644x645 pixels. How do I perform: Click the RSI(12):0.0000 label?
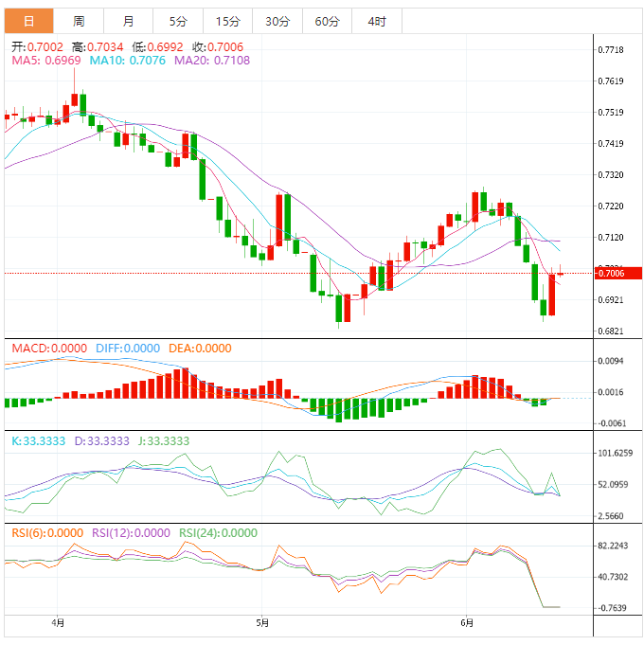coord(132,533)
